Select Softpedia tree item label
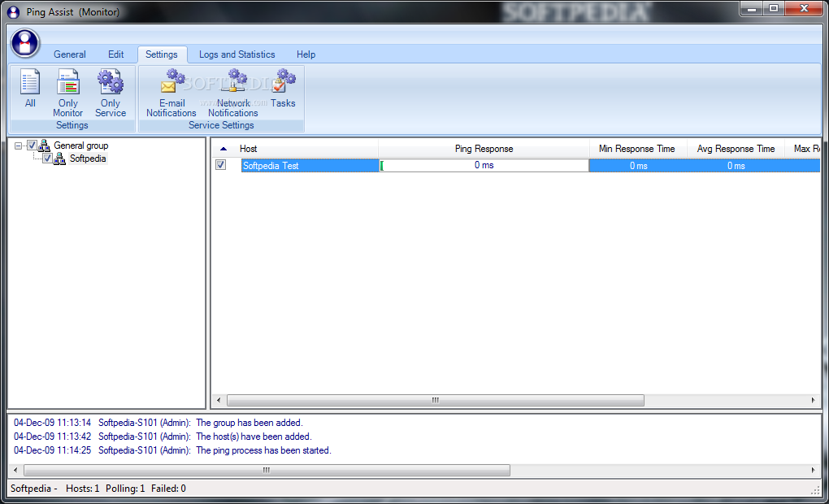 coord(88,159)
